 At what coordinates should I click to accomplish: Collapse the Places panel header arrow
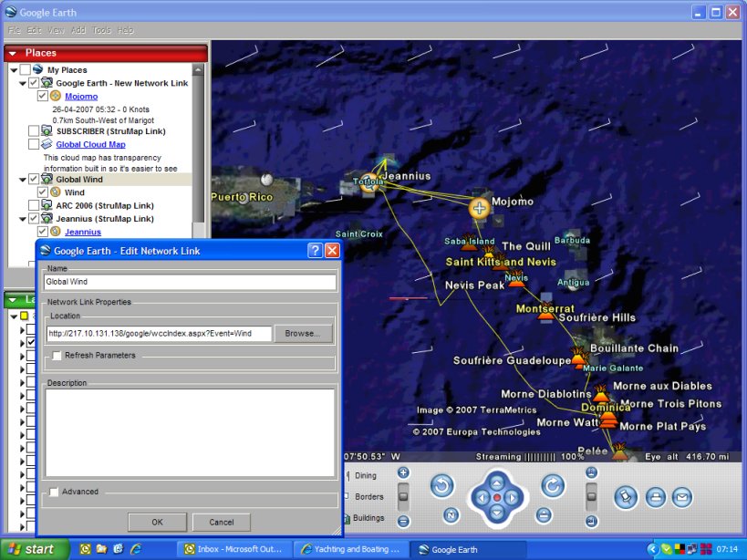click(13, 53)
